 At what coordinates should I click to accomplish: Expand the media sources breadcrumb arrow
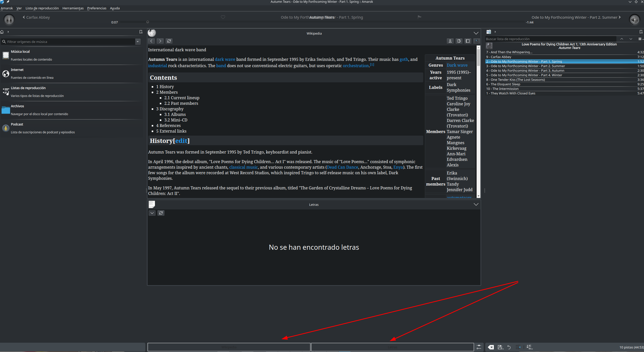[x=8, y=32]
